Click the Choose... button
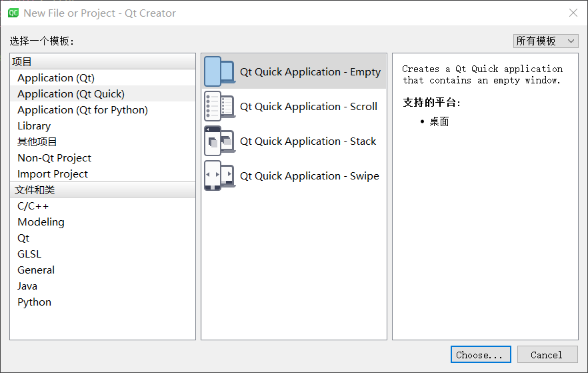 [x=481, y=354]
